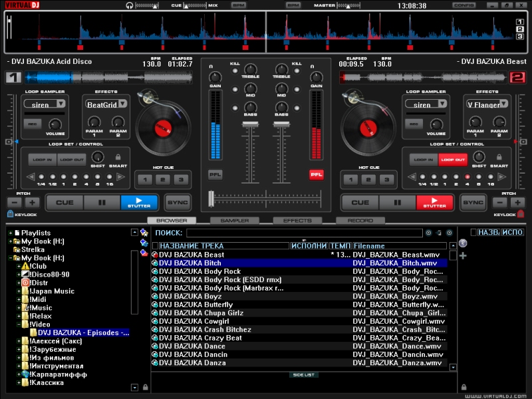Screen dimensions: 532x399
Task: Increase right deck pitch with plus button
Action: [x=517, y=203]
